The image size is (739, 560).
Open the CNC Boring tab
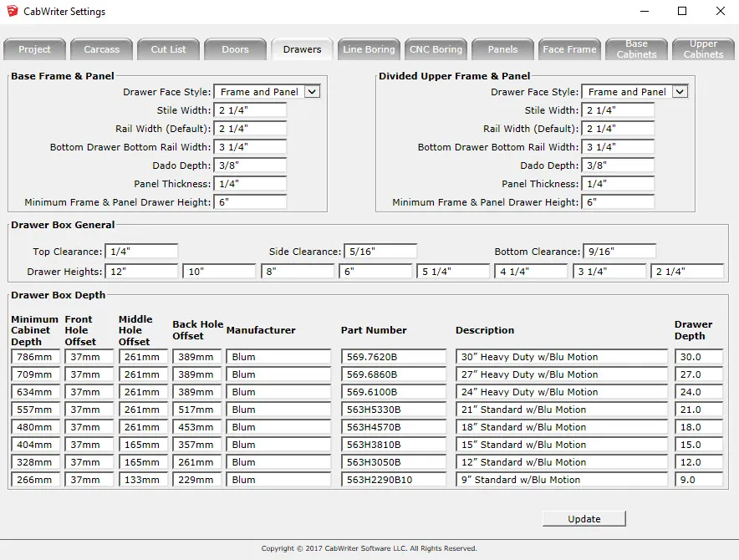click(436, 49)
